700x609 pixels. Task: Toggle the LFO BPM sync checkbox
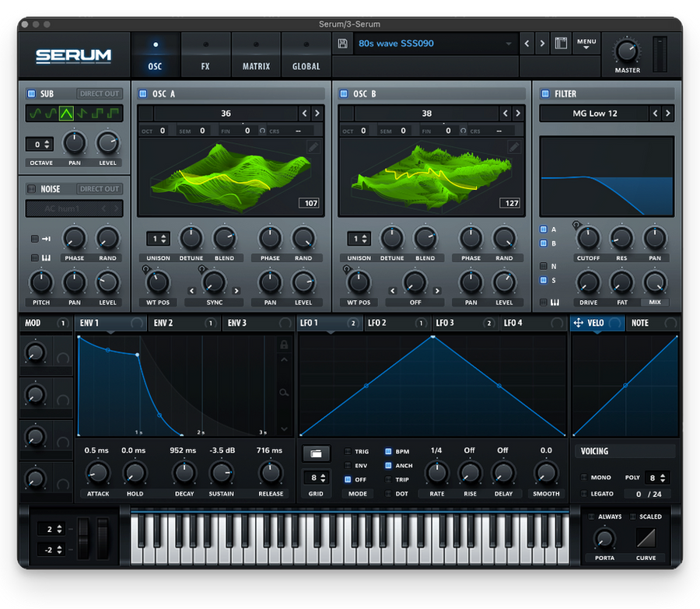tap(388, 451)
